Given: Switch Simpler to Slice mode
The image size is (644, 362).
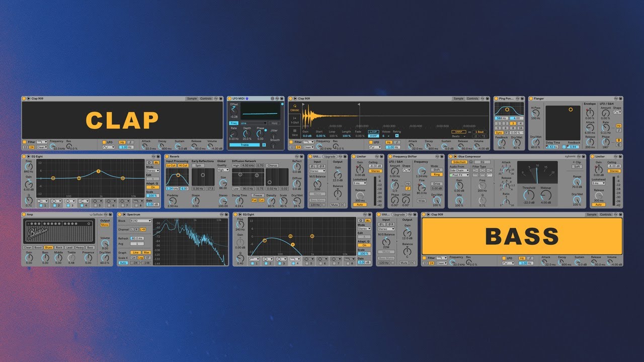Looking at the screenshot, I should click(295, 133).
